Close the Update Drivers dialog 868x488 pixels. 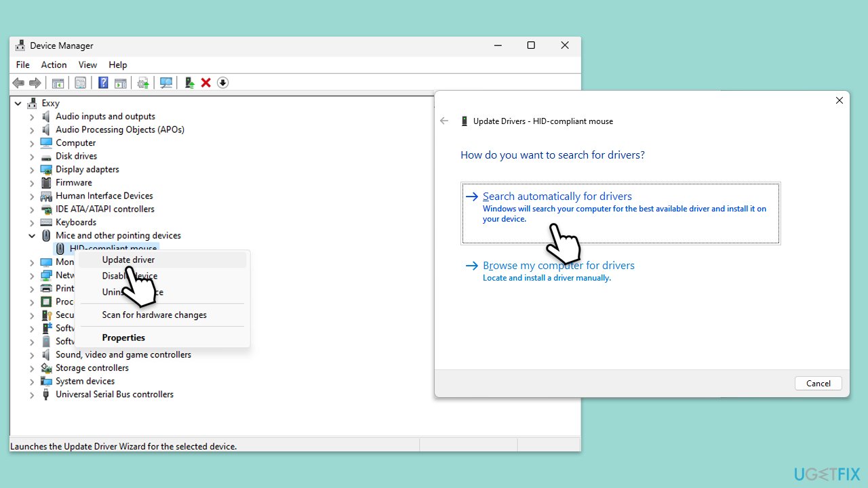[840, 100]
